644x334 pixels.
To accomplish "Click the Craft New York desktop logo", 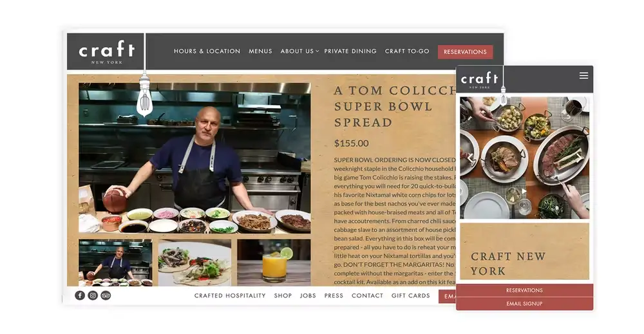I will coord(106,51).
